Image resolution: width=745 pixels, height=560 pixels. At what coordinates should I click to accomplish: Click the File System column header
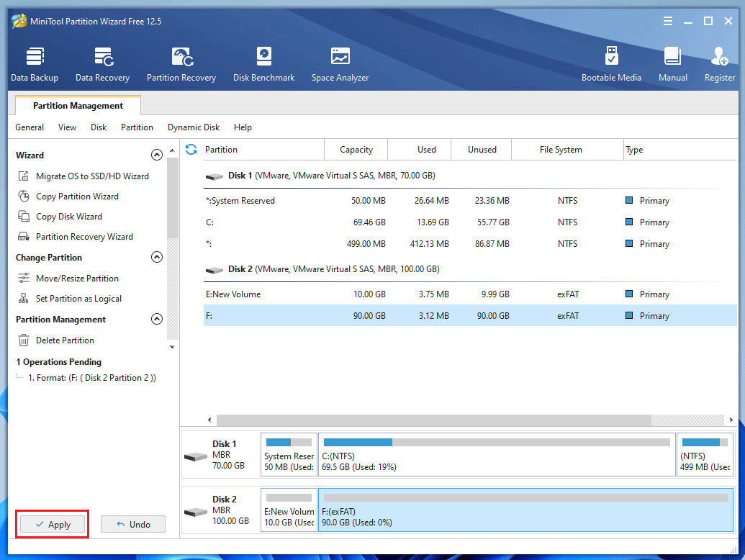tap(567, 150)
